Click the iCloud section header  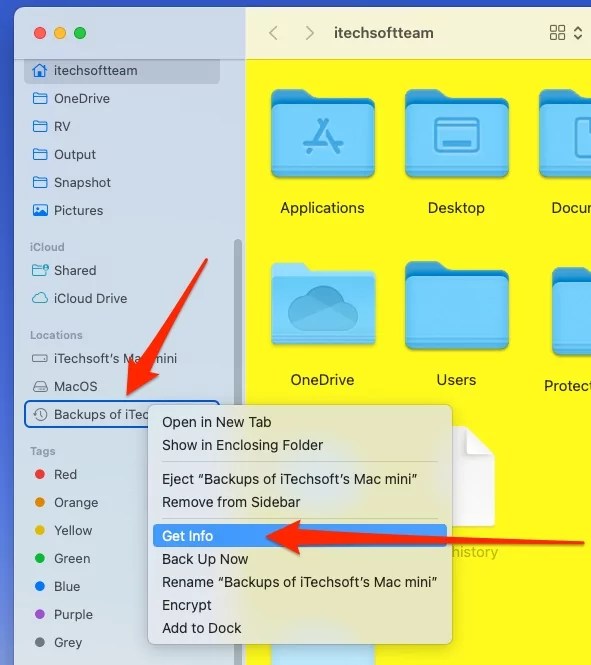point(47,247)
